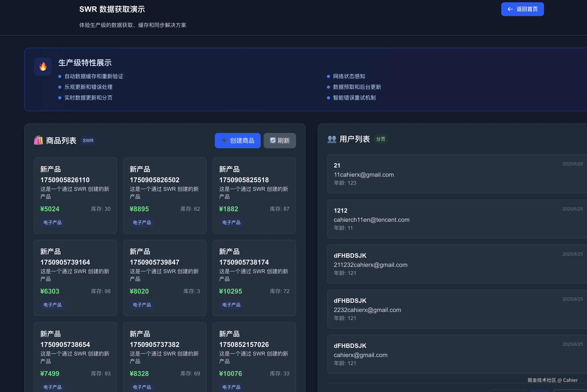Select product card priced ¥1882
Screen dimensions: 587x392
click(254, 195)
